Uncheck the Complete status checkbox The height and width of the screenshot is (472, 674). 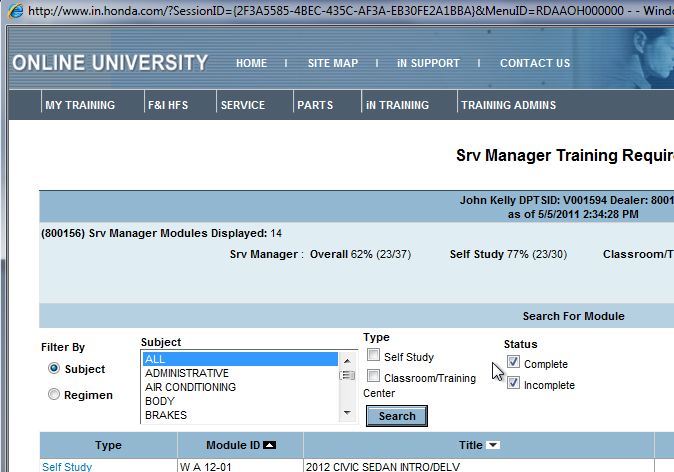pos(513,363)
